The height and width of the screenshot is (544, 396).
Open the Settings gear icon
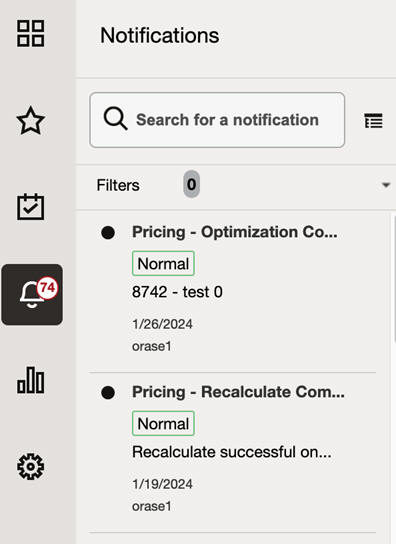pos(31,467)
